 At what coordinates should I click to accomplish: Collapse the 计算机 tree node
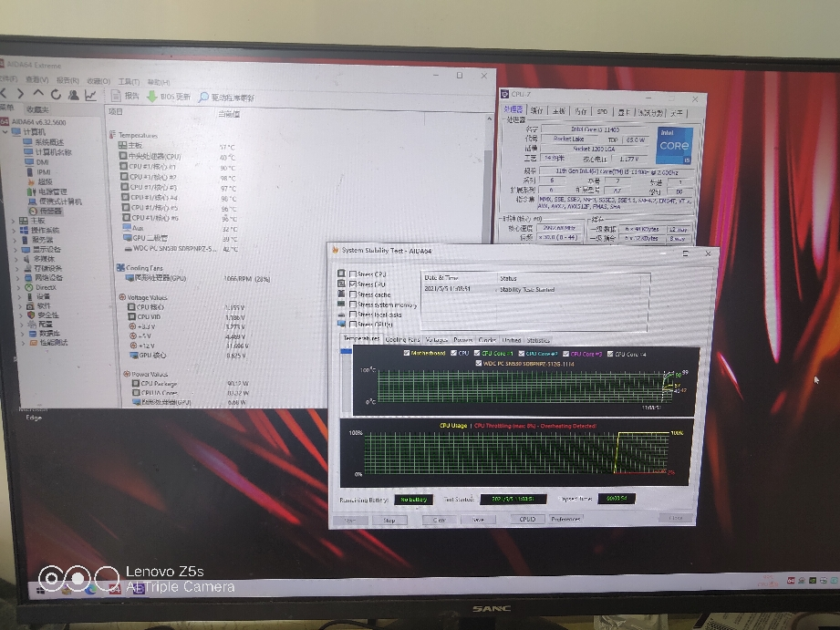[5, 131]
